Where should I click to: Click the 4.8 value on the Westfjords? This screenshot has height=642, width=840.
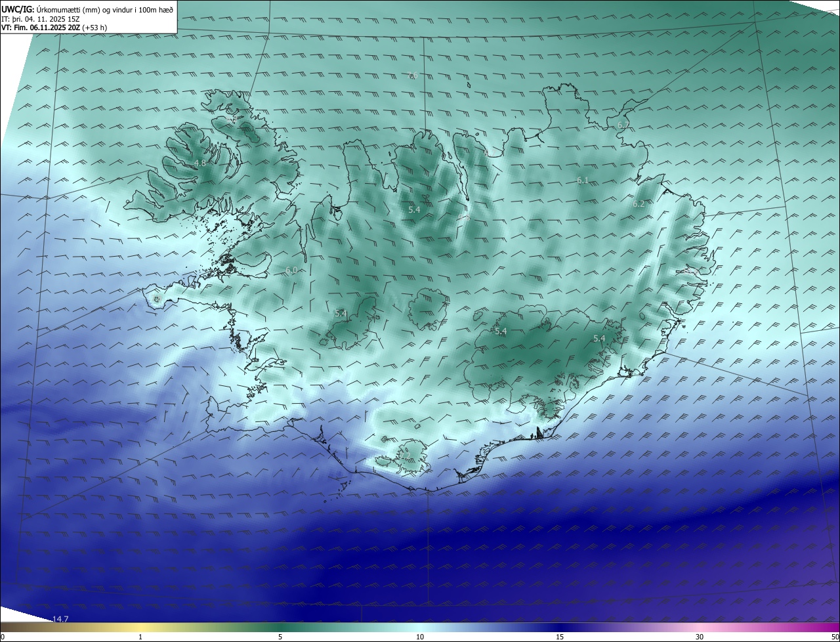(x=201, y=163)
